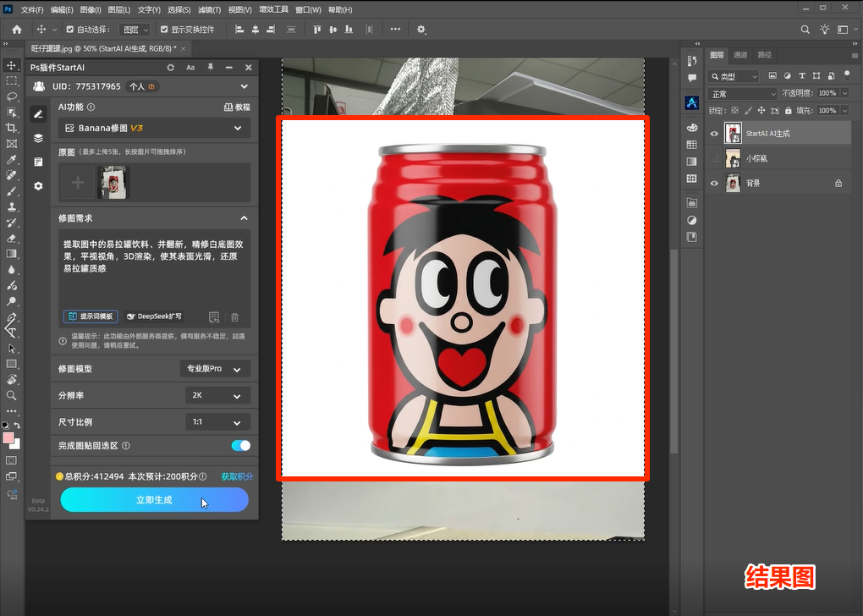This screenshot has height=616, width=863.
Task: Select the uploaded source image thumbnail
Action: [x=113, y=182]
